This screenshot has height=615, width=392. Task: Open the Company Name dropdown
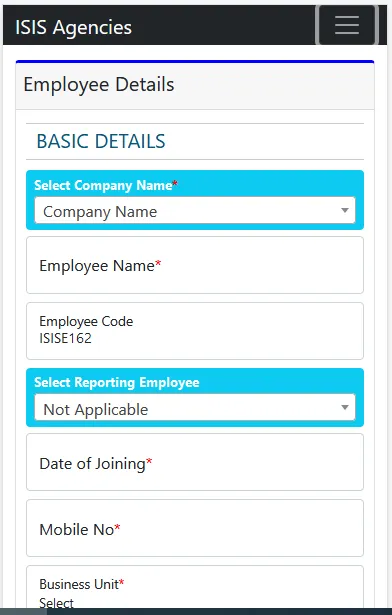(x=195, y=211)
